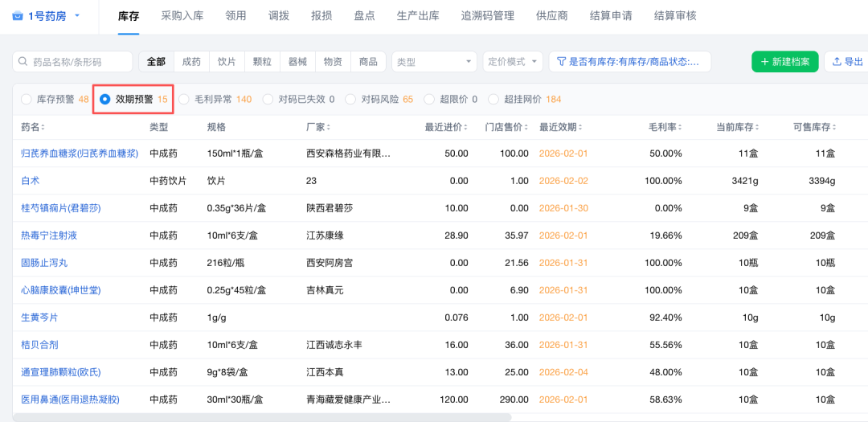Open the 桔贝合剂 link
The width and height of the screenshot is (868, 422).
[39, 345]
